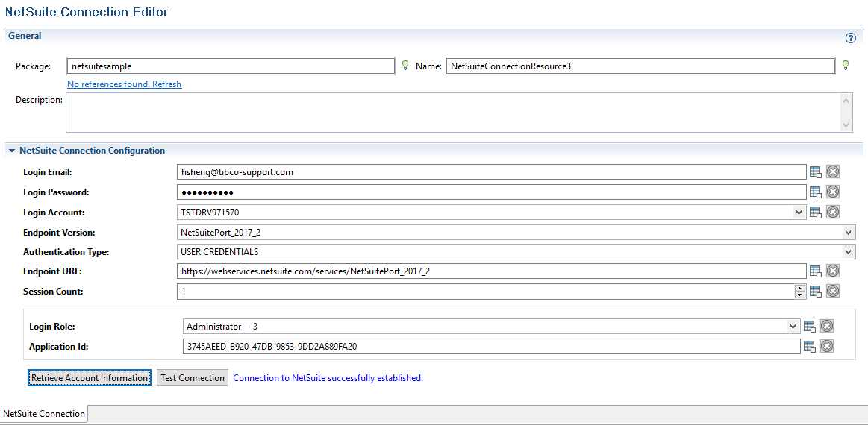
Task: Click into the Name input field
Action: pos(640,66)
